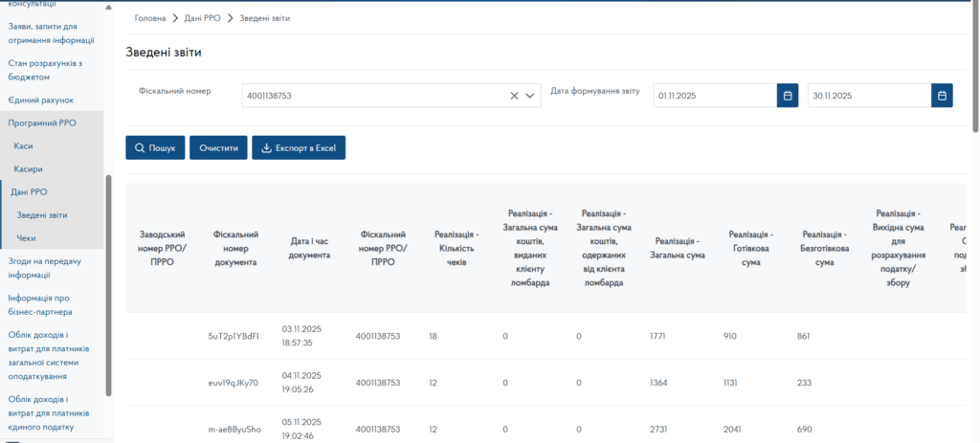Viewport: 980px width, 443px height.
Task: Expand the Фіскальний номер dropdown arrow
Action: 531,96
